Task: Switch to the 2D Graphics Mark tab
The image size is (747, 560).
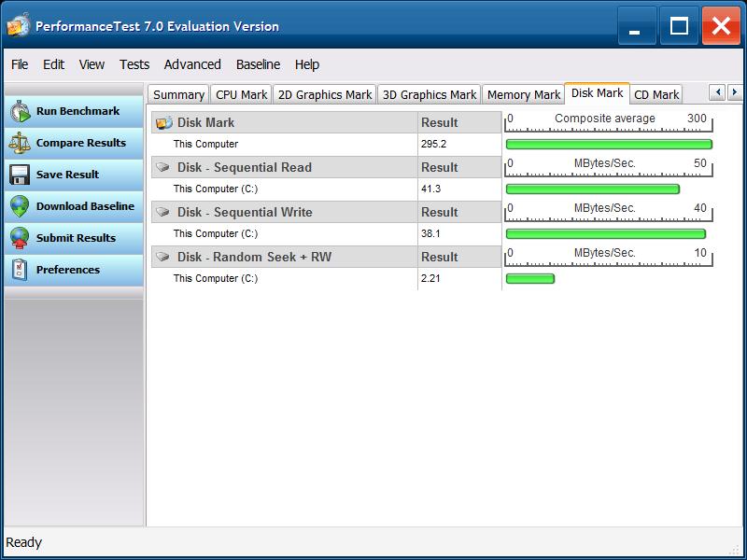Action: pyautogui.click(x=325, y=95)
